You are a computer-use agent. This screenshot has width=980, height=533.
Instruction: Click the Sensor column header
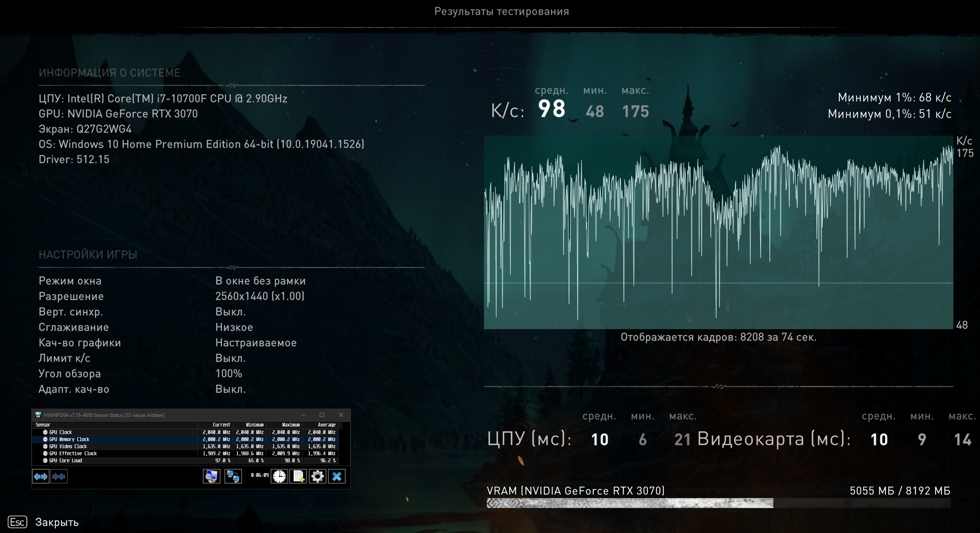coord(43,425)
